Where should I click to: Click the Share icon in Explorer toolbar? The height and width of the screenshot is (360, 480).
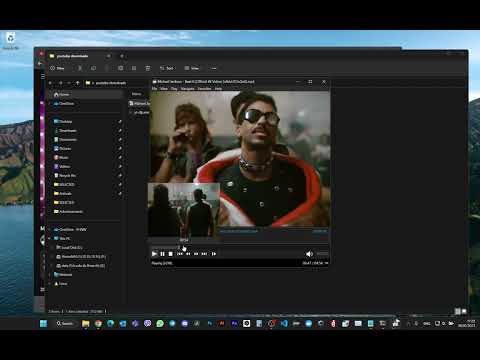point(134,68)
